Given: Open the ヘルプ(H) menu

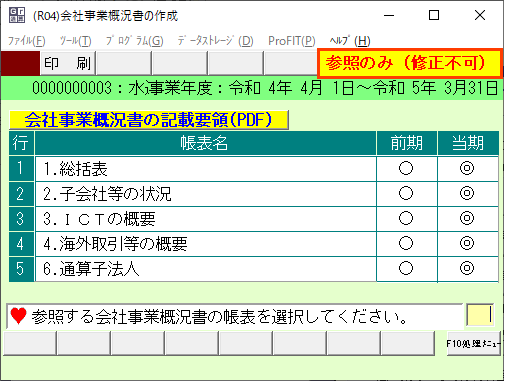Looking at the screenshot, I should tap(350, 41).
